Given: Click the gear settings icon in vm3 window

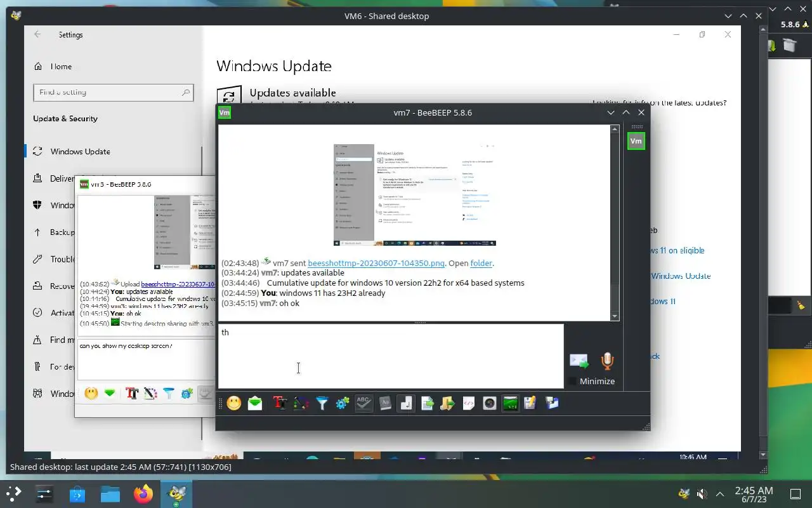Looking at the screenshot, I should (187, 393).
